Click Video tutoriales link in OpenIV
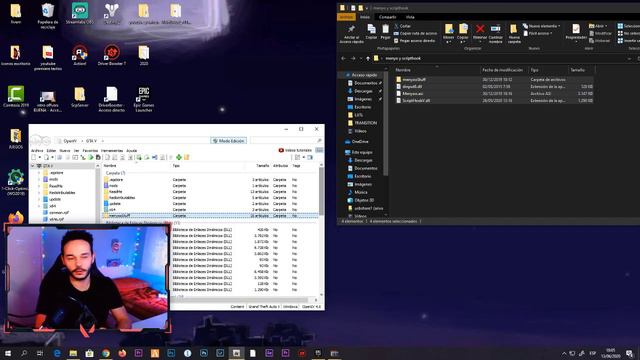Image resolution: width=640 pixels, height=360 pixels. click(x=296, y=150)
